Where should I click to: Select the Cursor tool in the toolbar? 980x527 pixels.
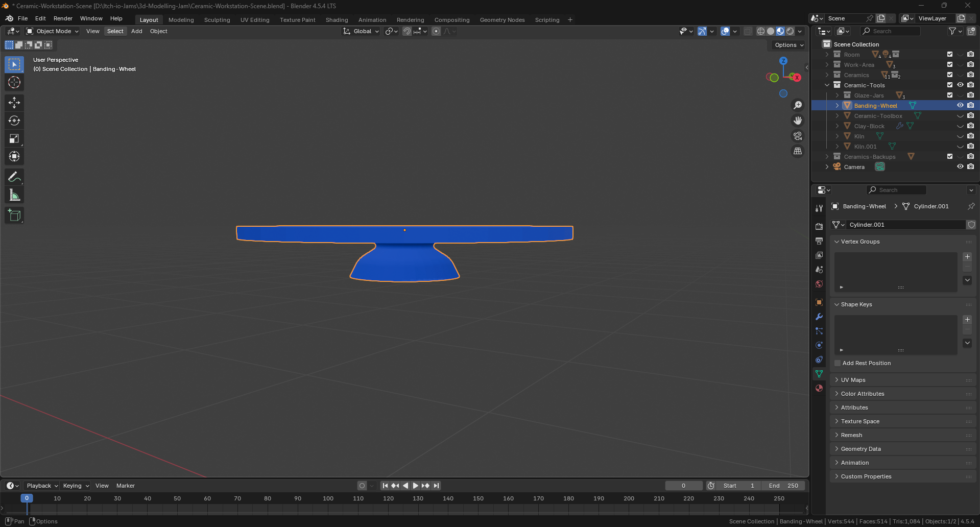point(14,82)
